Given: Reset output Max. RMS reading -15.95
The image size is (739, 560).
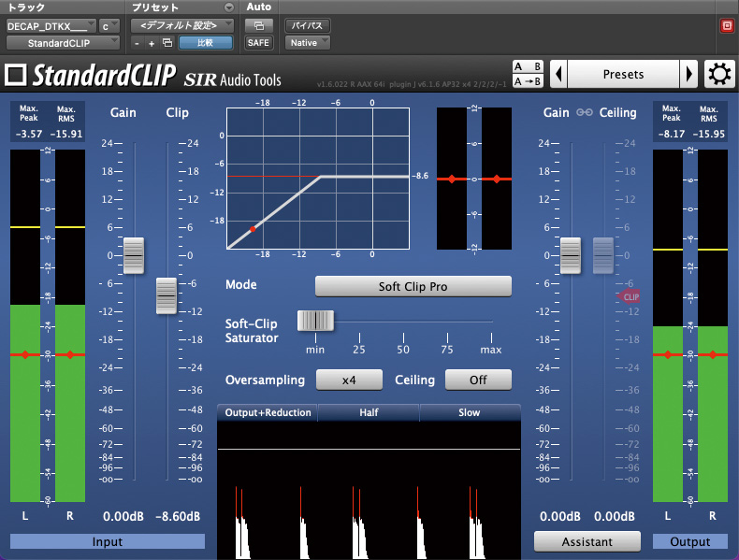Looking at the screenshot, I should click(x=708, y=134).
